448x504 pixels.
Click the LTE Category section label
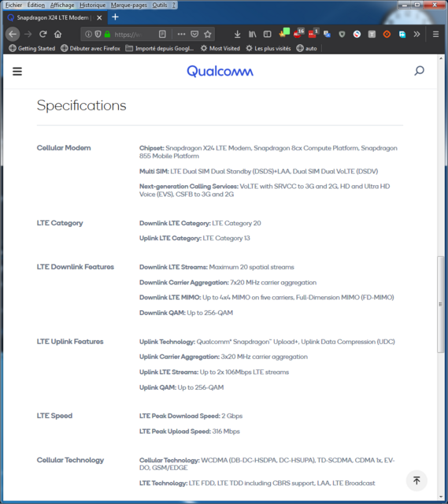(60, 223)
